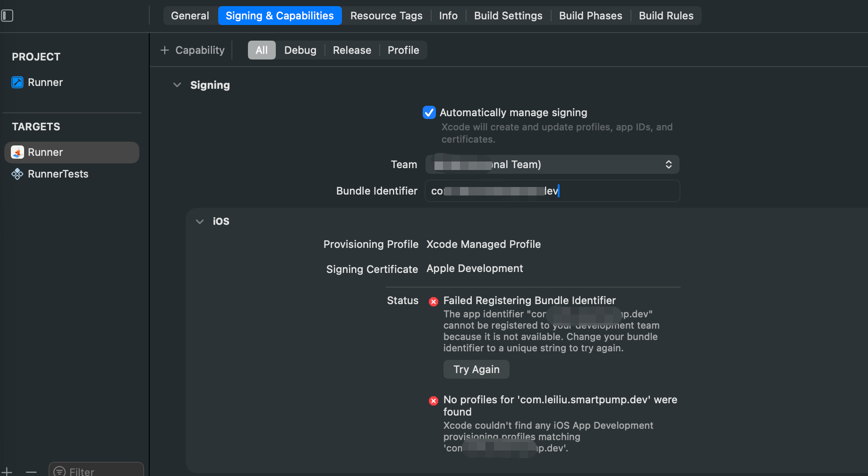Screen dimensions: 868x476
Task: Open the Team dropdown
Action: click(552, 164)
